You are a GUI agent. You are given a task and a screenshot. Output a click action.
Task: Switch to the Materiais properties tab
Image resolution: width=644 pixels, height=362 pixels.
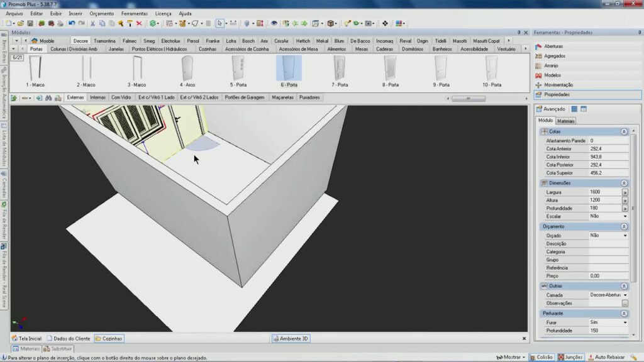tap(565, 121)
